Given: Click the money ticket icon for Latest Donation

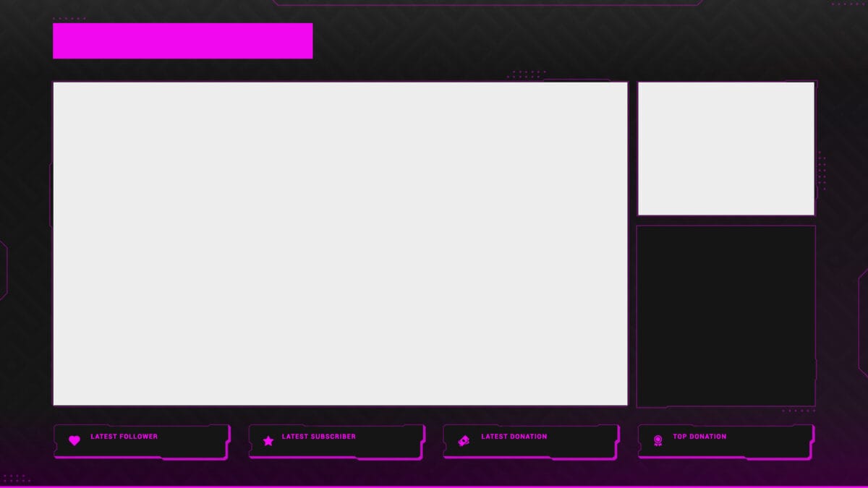Looking at the screenshot, I should click(463, 440).
